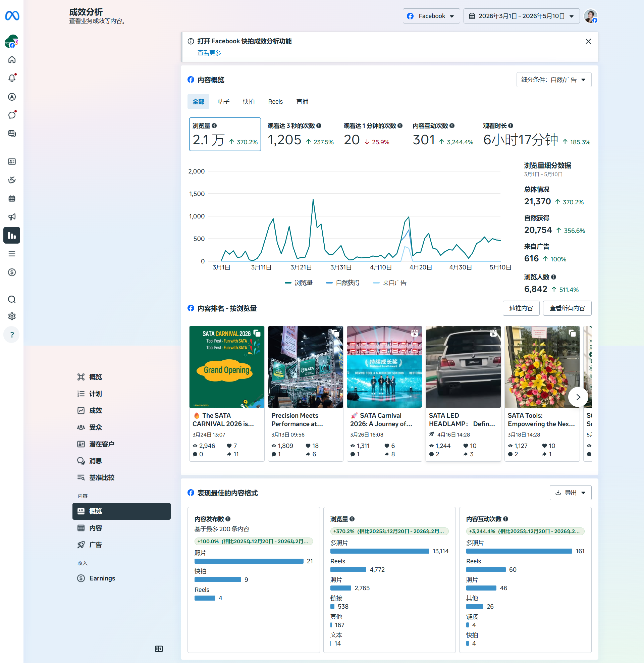
Task: Go to Home via the house icon
Action: pyautogui.click(x=12, y=60)
